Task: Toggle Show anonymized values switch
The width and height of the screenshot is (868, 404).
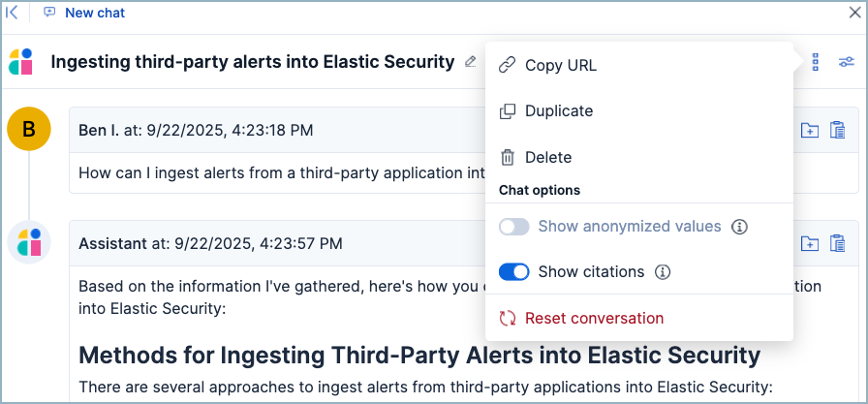Action: pyautogui.click(x=514, y=227)
